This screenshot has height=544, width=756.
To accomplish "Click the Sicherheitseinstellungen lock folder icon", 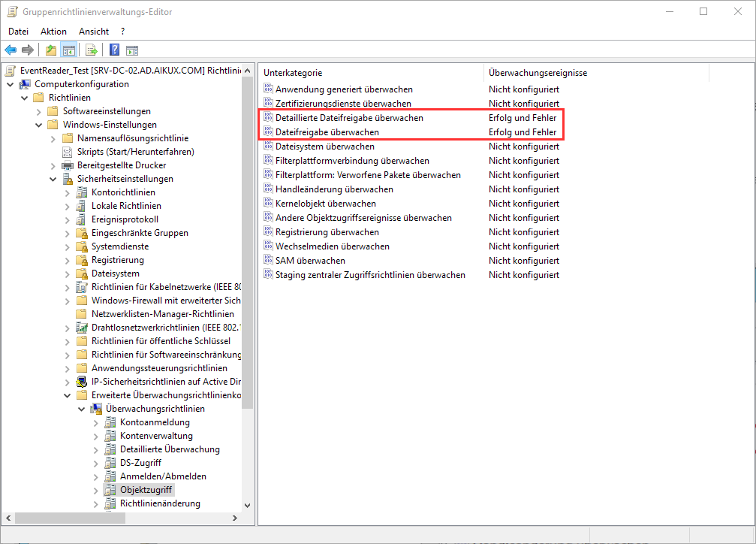I will click(68, 179).
